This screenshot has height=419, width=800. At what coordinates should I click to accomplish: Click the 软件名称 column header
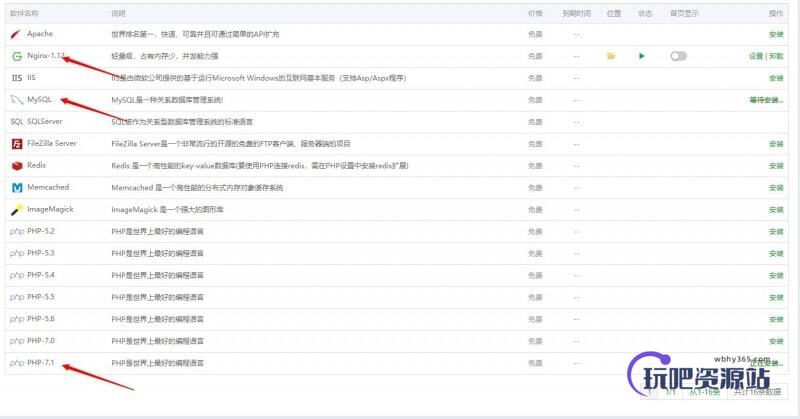[24, 14]
